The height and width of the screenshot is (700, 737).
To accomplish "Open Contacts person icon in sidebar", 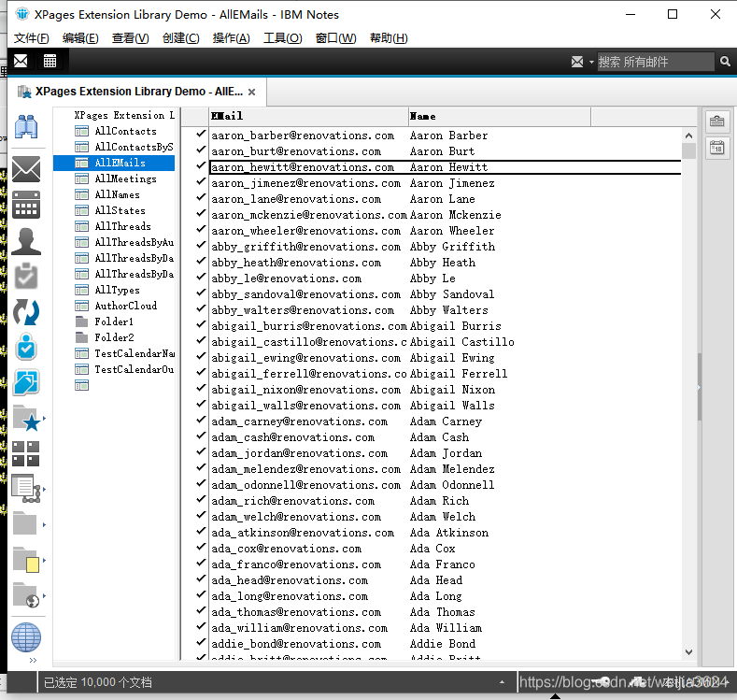I will [26, 241].
